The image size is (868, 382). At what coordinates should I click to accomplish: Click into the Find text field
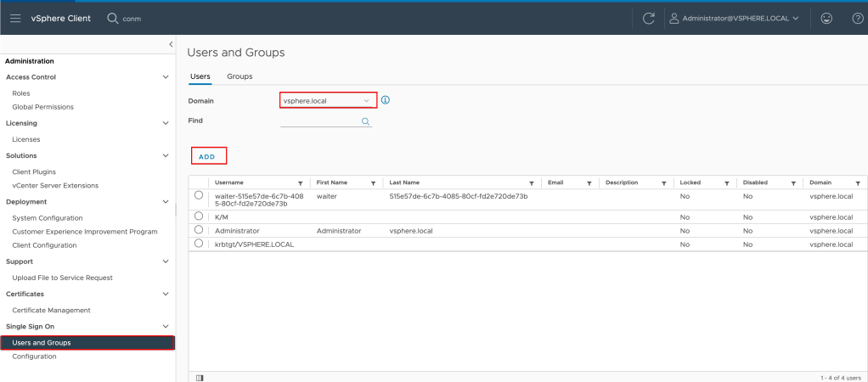319,121
